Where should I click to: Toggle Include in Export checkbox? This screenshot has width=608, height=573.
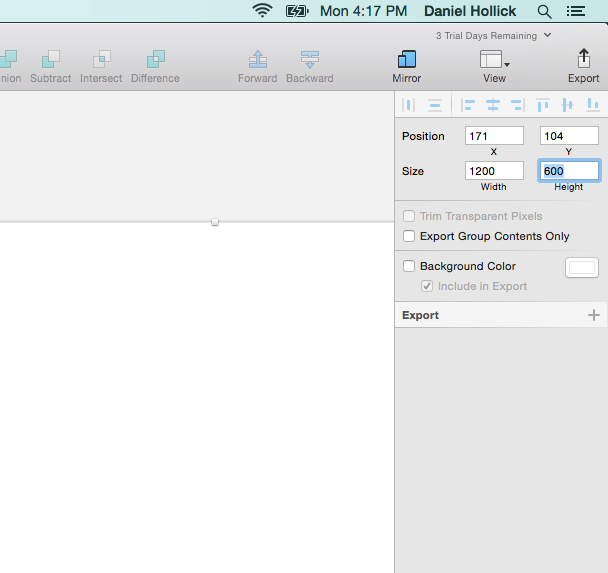coord(427,286)
